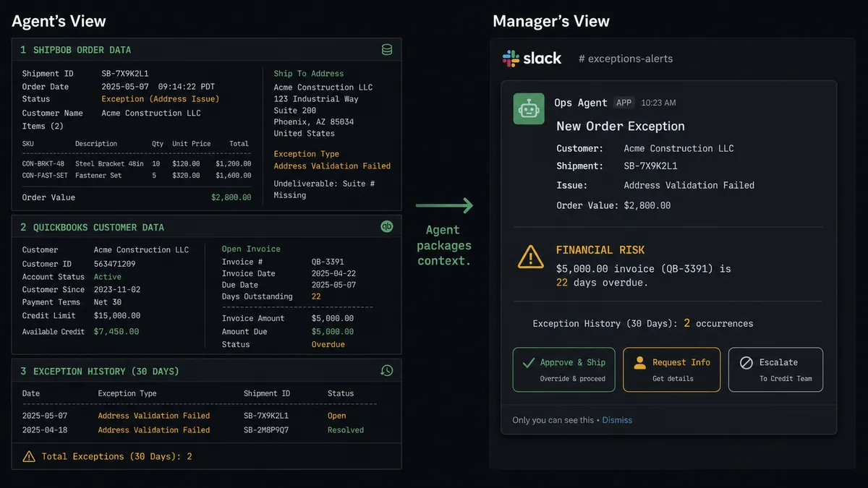868x488 pixels.
Task: Click the Invoice Date 2025-04-22 value
Action: click(333, 273)
